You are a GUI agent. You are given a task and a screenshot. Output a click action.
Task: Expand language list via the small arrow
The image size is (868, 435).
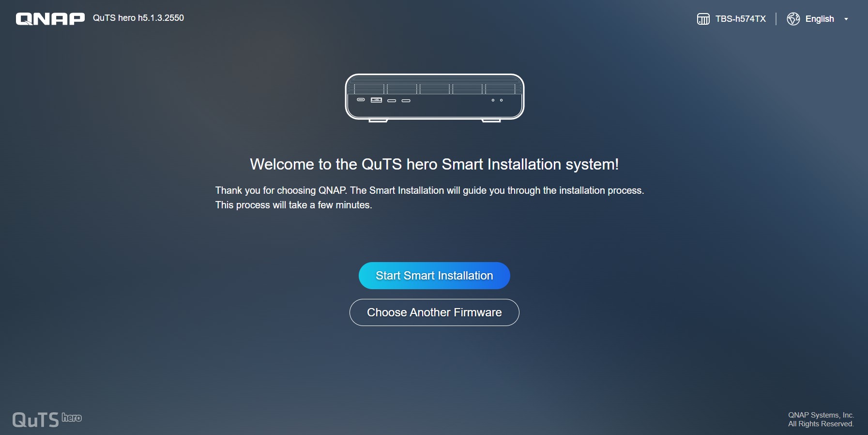(846, 19)
